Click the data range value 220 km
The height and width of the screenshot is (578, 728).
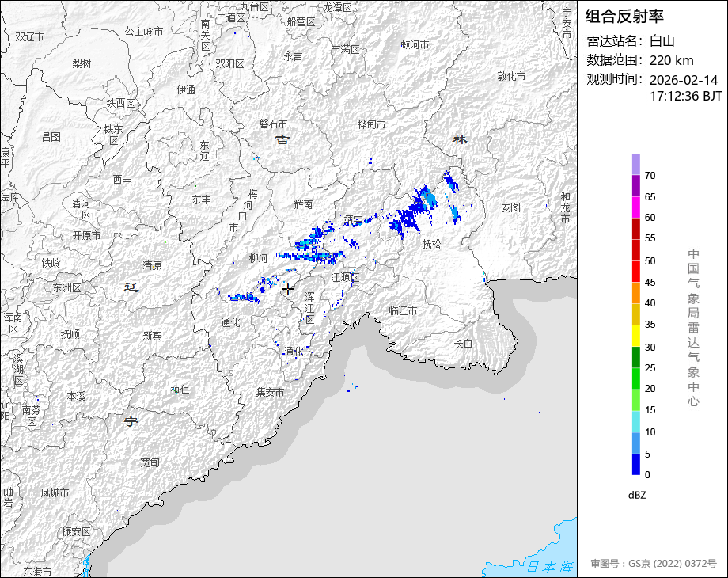[671, 60]
